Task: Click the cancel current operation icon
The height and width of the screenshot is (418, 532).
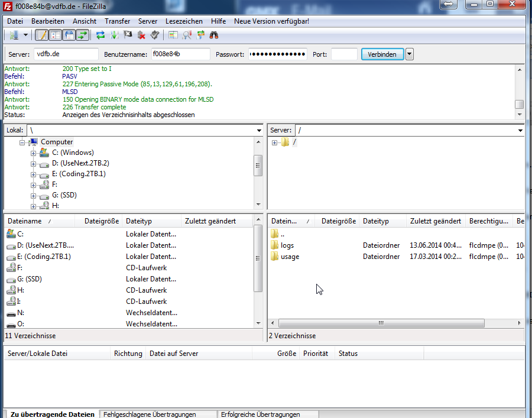Action: point(128,35)
